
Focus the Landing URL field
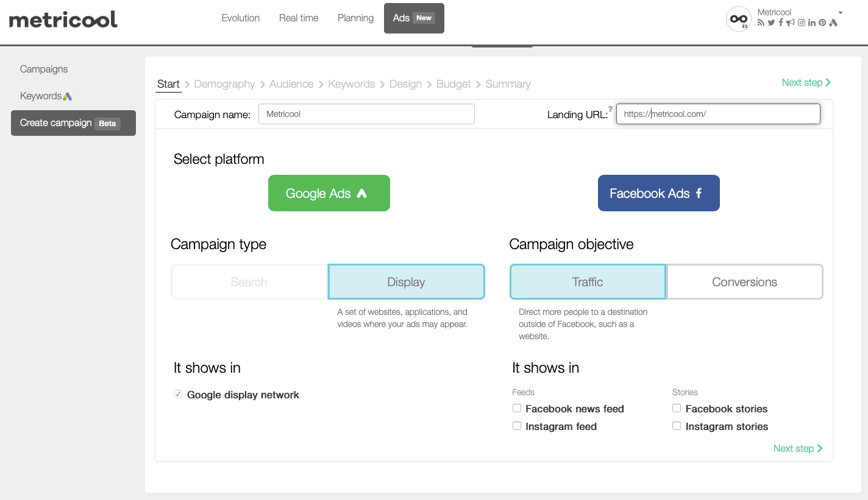pos(718,114)
